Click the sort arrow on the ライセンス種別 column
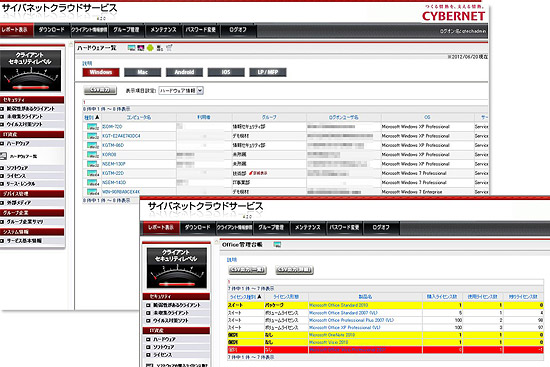Viewport: 550px width, 367px height. coord(259,297)
